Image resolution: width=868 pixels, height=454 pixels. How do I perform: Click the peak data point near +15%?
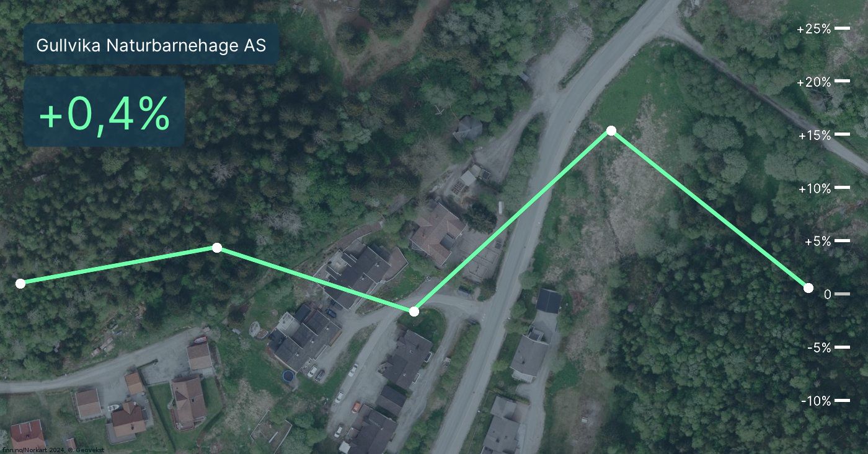(x=611, y=131)
